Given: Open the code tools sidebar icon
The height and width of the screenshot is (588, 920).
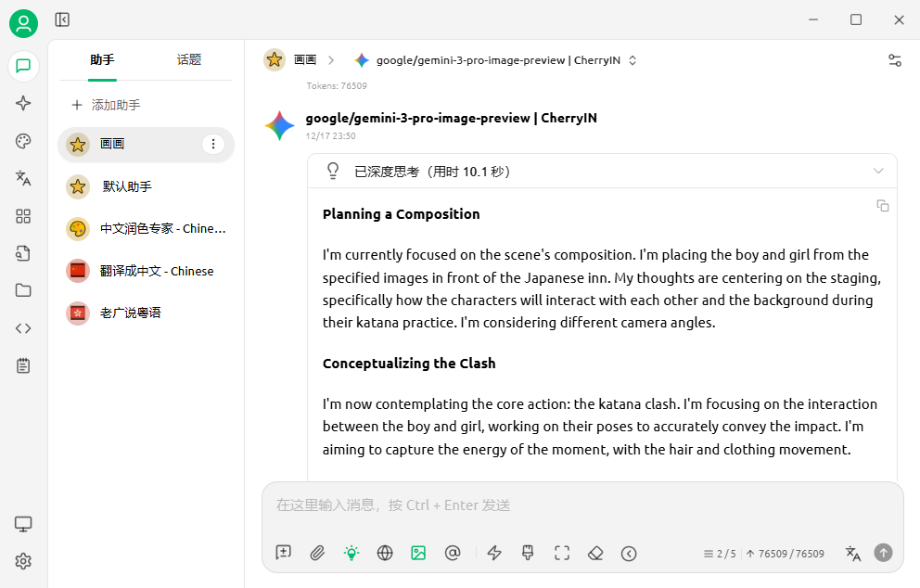Looking at the screenshot, I should [23, 328].
